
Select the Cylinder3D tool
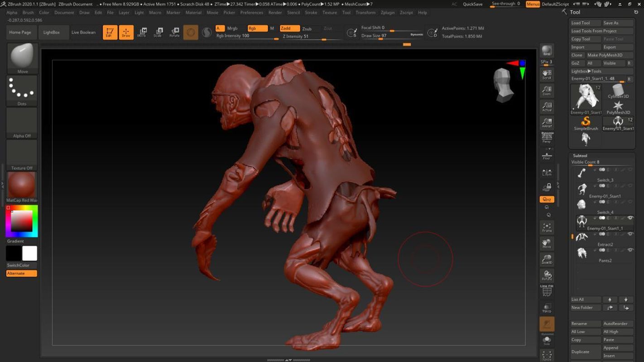click(618, 91)
